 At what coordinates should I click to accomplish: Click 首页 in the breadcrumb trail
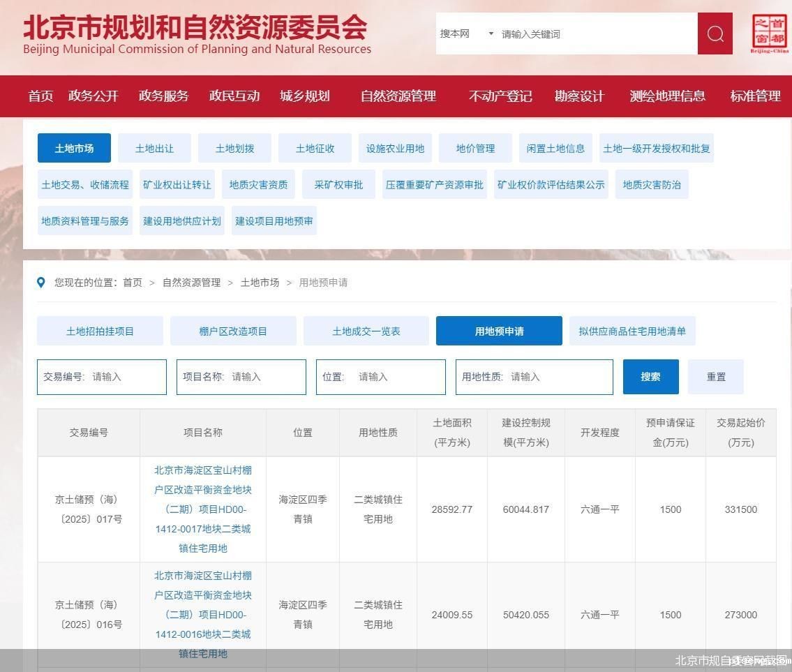132,283
